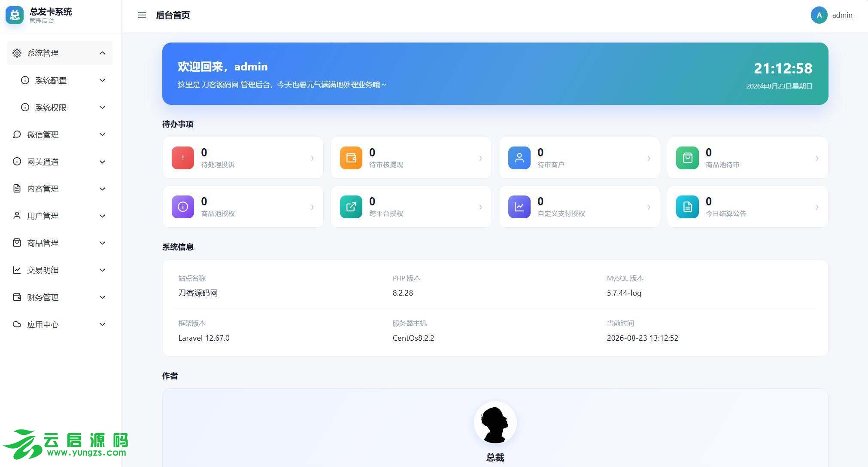Open the 应用中心 menu item
This screenshot has height=467, width=868.
pos(60,324)
